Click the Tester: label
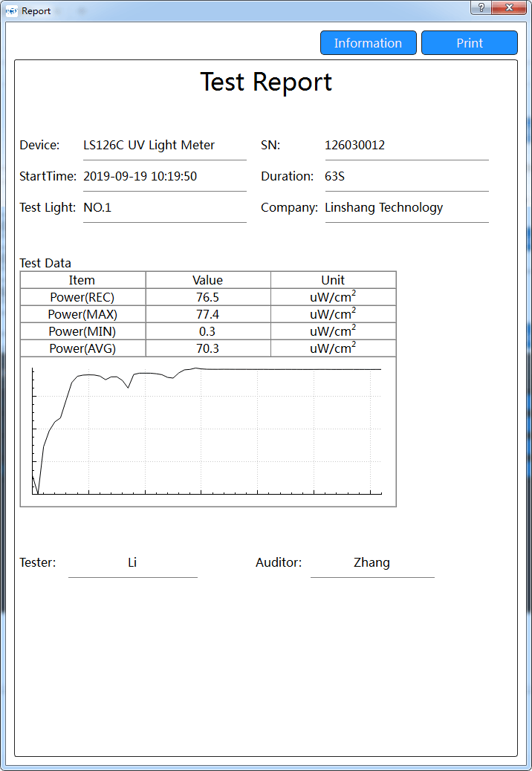Image resolution: width=532 pixels, height=771 pixels. pos(38,562)
